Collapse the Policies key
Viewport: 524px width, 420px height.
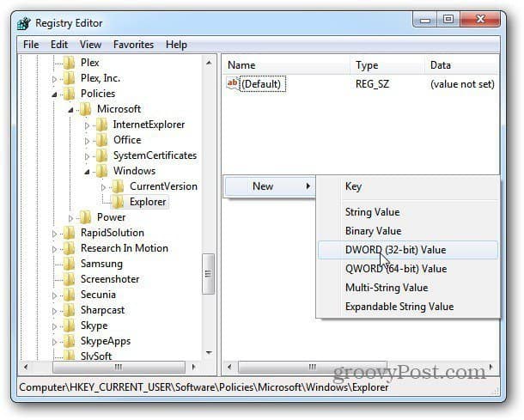pyautogui.click(x=54, y=94)
